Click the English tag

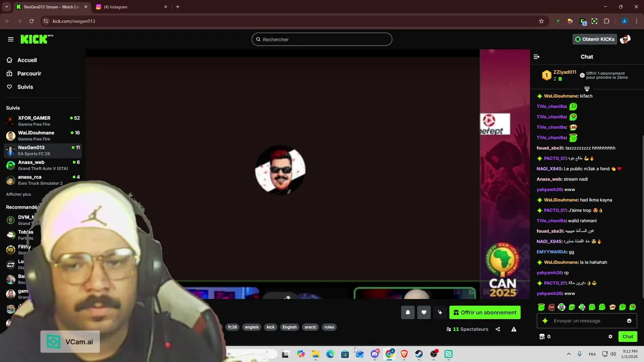coord(289,327)
